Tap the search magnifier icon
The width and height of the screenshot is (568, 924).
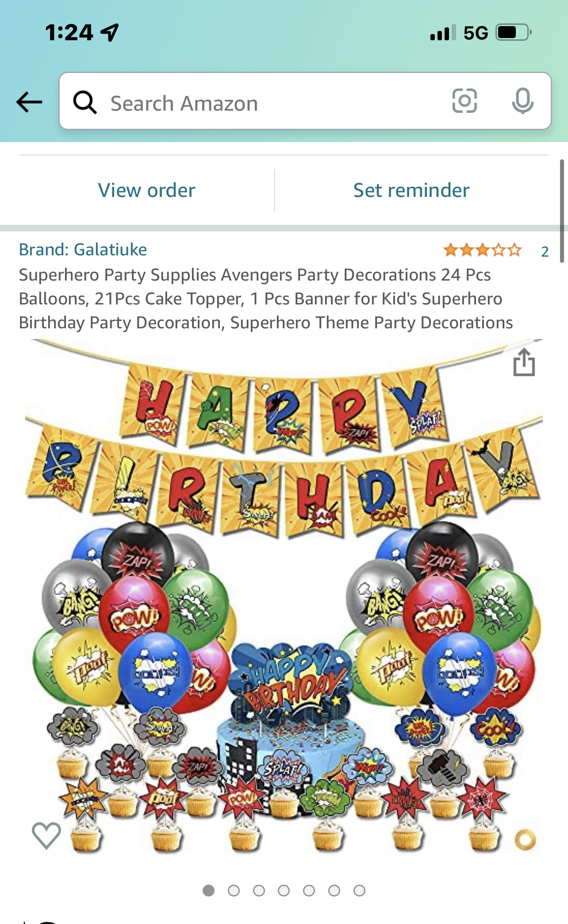point(85,102)
